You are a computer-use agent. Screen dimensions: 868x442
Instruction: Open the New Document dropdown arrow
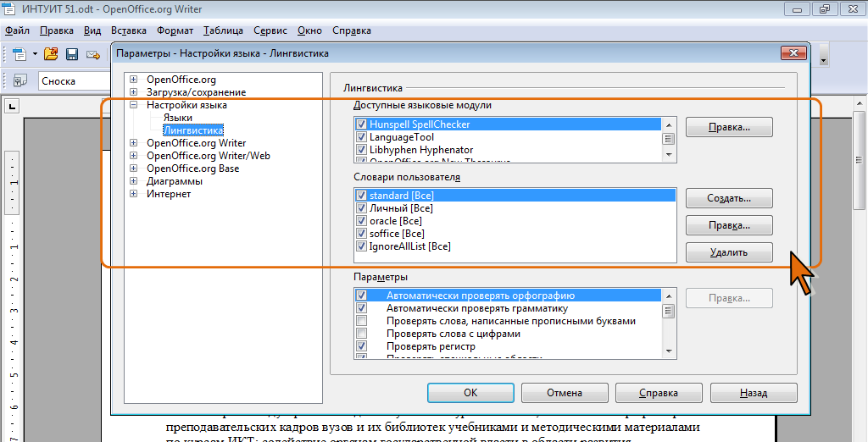[x=35, y=54]
